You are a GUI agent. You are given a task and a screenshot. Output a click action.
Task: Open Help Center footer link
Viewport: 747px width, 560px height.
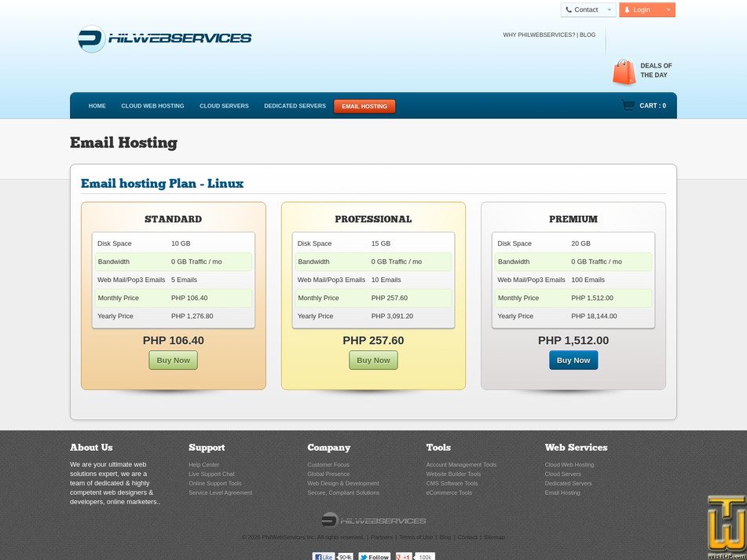pos(204,465)
